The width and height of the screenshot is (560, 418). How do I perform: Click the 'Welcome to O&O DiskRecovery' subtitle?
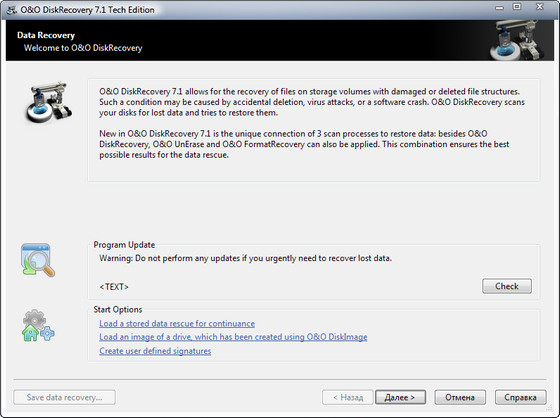(x=83, y=48)
